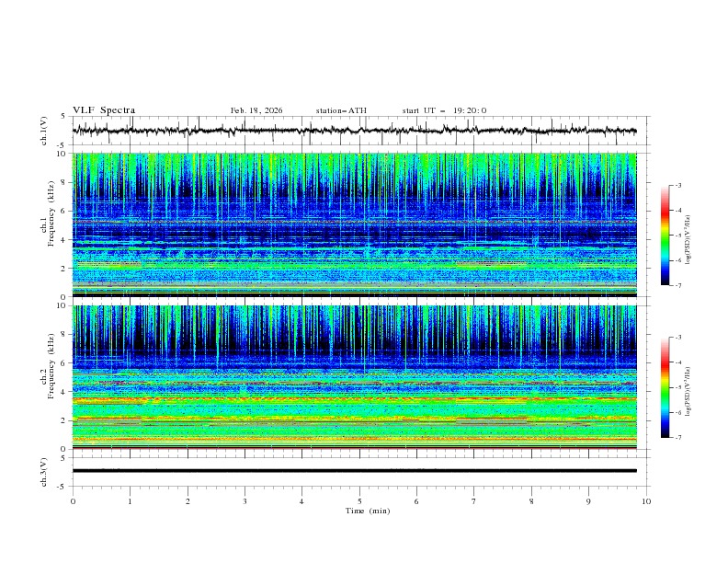Click the "station=ATH" label
The image size is (728, 563).
click(x=341, y=110)
